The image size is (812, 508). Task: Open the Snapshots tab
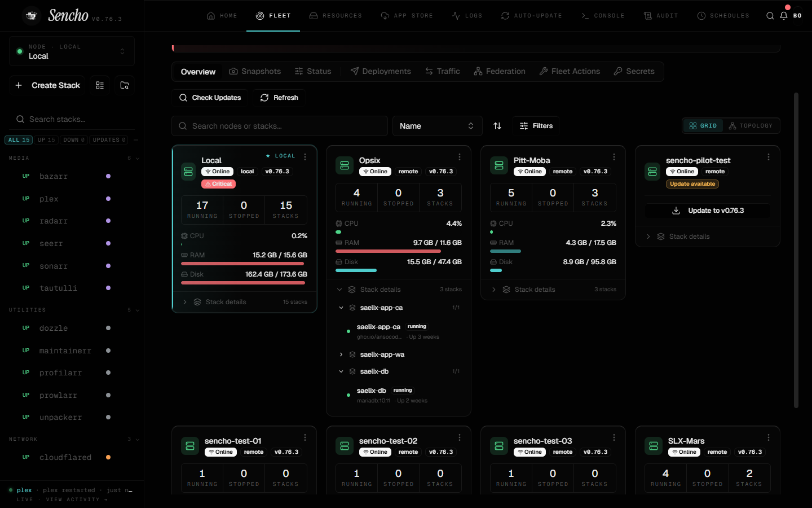[x=255, y=72]
